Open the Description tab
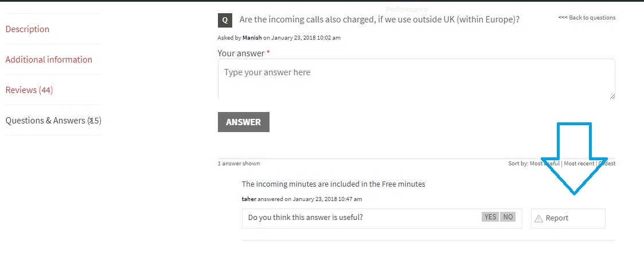Screen dimensions: 644x259 [x=28, y=29]
